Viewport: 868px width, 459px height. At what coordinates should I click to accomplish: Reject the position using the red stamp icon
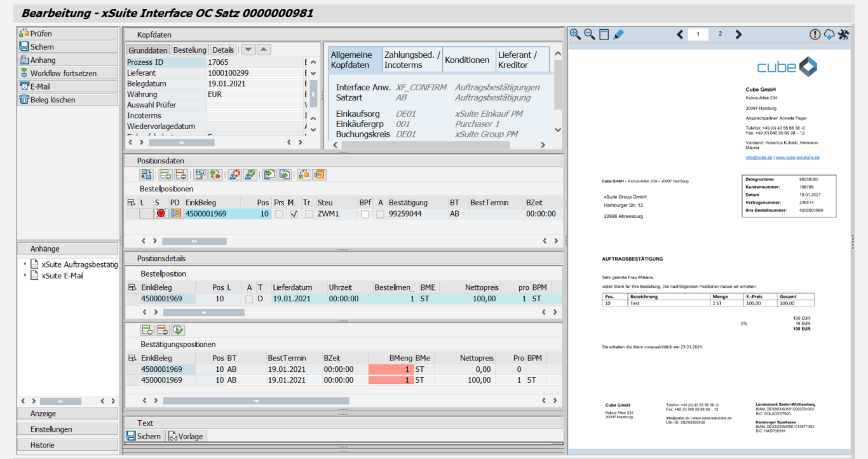235,174
